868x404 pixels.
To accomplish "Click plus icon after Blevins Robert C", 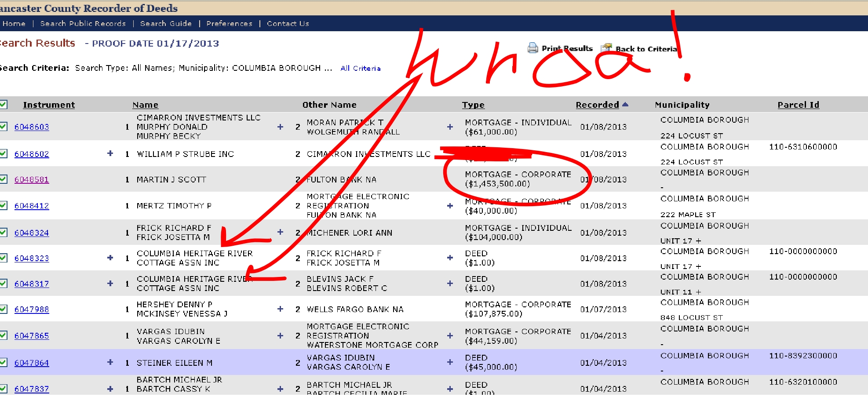I will [x=450, y=284].
